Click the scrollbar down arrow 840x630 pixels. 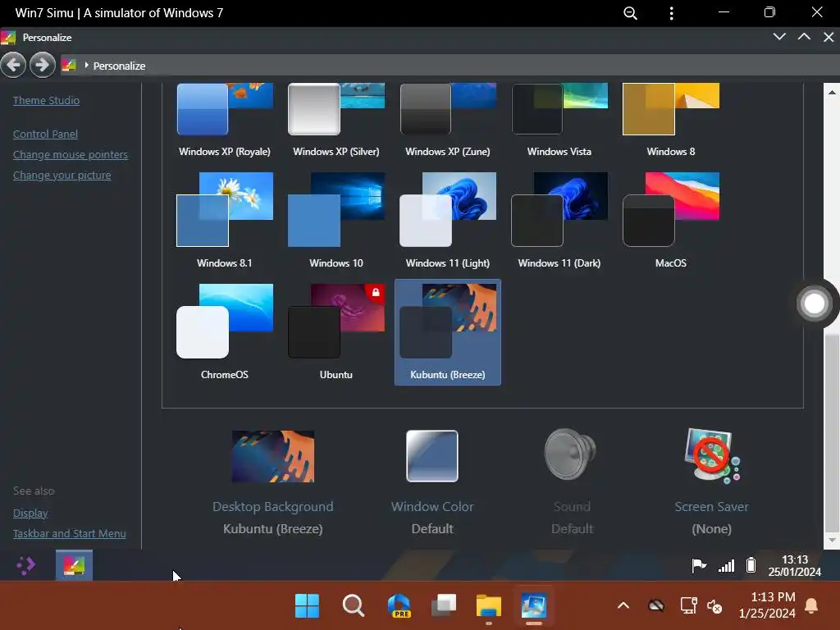point(832,540)
